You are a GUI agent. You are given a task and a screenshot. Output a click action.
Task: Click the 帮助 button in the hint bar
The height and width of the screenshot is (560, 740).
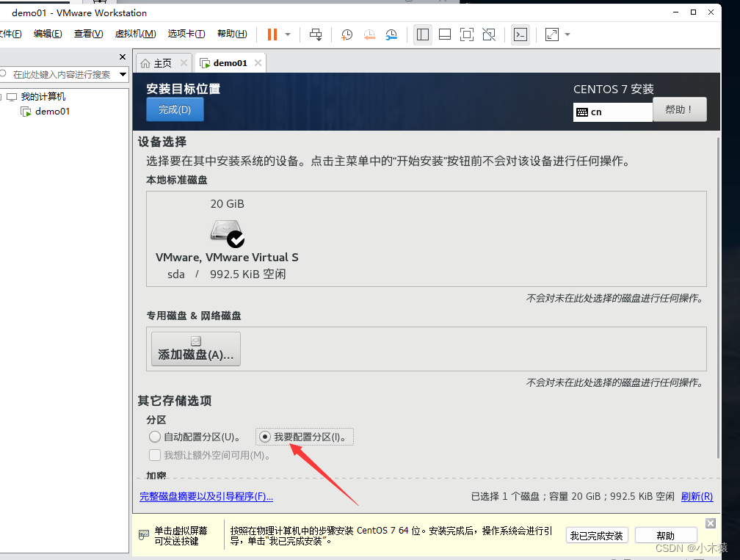click(x=666, y=536)
